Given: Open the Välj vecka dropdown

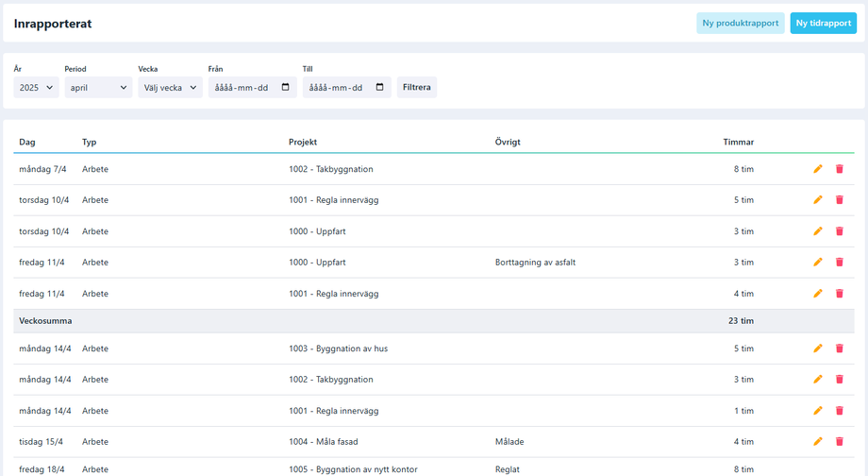Looking at the screenshot, I should (x=170, y=88).
